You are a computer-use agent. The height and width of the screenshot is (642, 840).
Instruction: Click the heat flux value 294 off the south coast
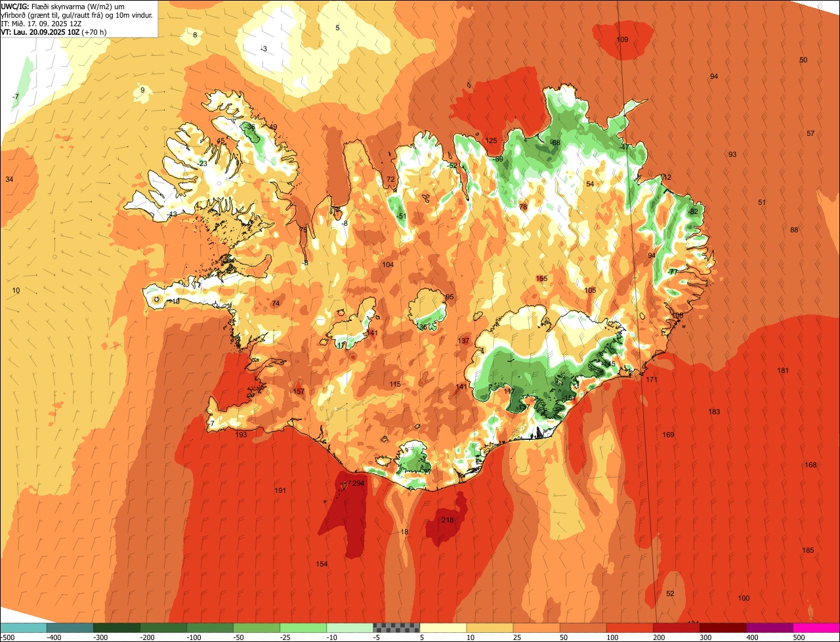tap(358, 483)
